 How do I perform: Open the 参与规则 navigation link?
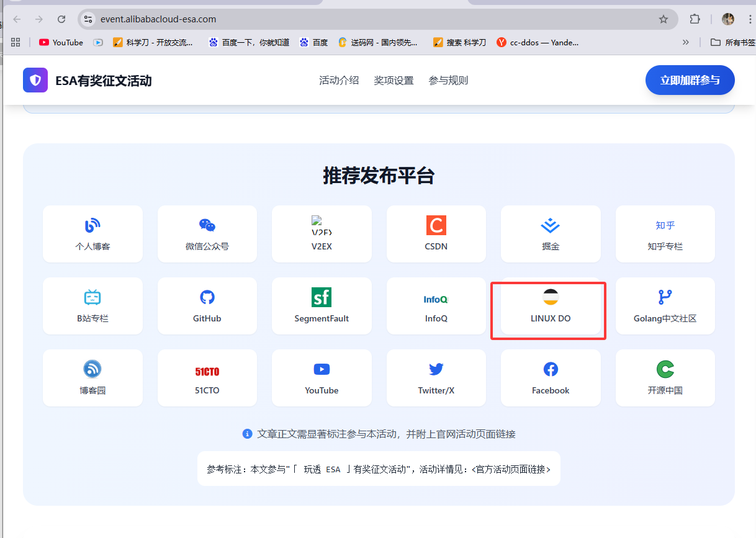pos(448,81)
